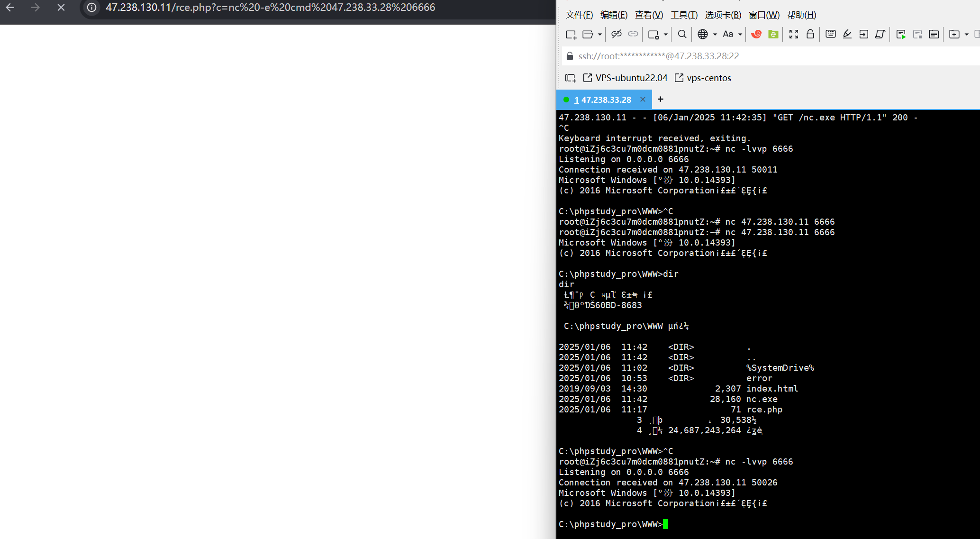Select the 47.238.33.28 session tab
980x539 pixels.
(602, 100)
